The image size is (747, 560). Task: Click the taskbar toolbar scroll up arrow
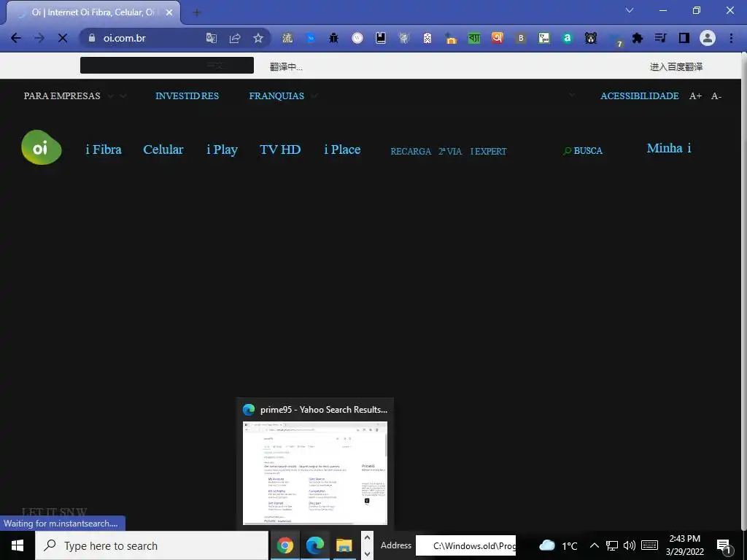[367, 537]
